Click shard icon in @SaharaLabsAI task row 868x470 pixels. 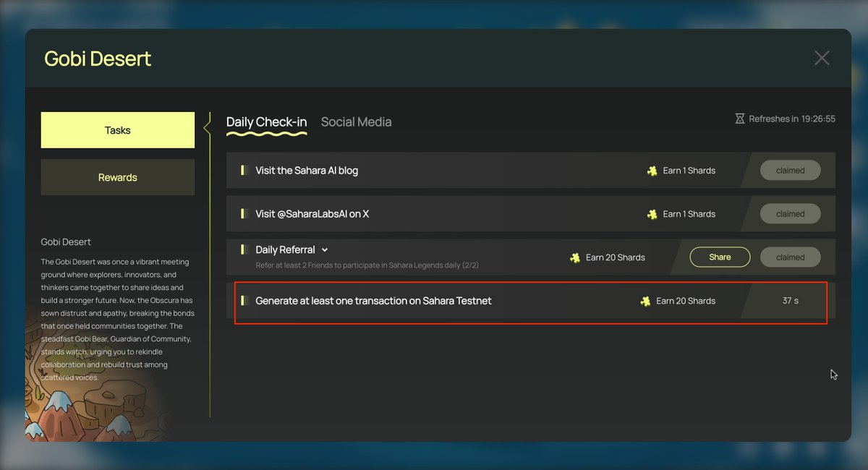(x=652, y=214)
